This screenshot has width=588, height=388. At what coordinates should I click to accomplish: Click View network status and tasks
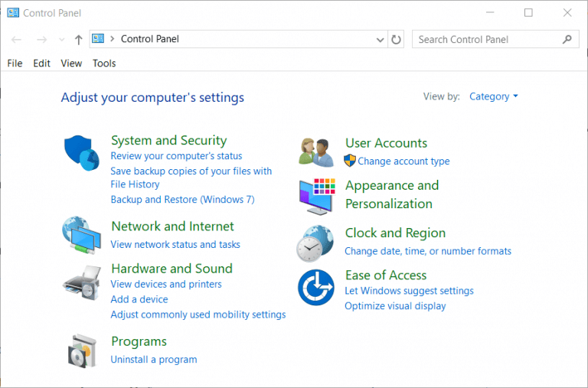click(x=175, y=244)
